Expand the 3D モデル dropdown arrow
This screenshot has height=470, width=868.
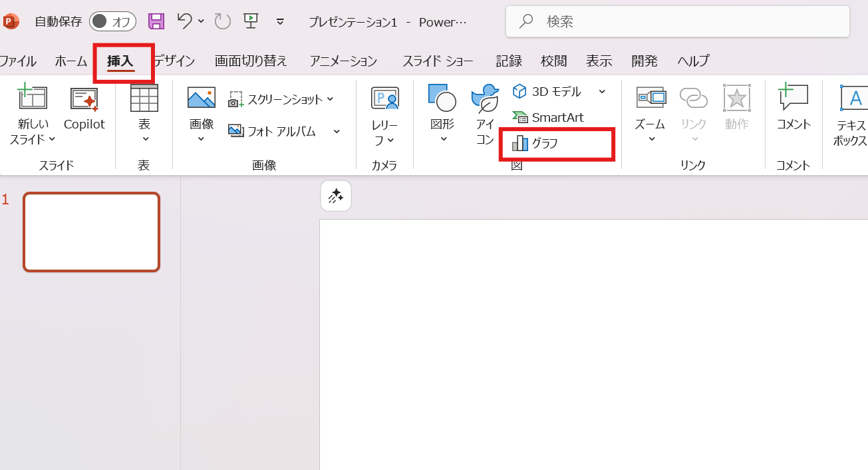[x=602, y=91]
